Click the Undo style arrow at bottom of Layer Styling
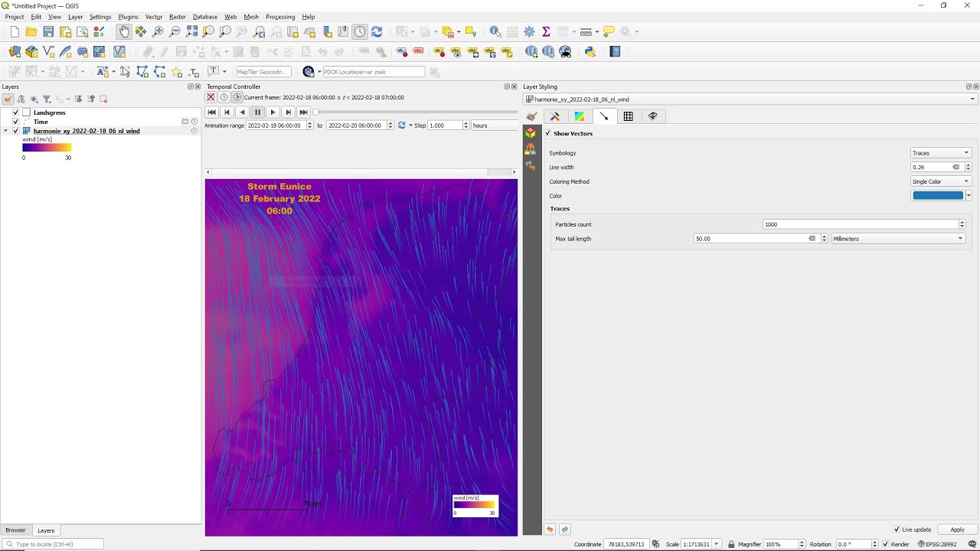980x551 pixels. 550,529
